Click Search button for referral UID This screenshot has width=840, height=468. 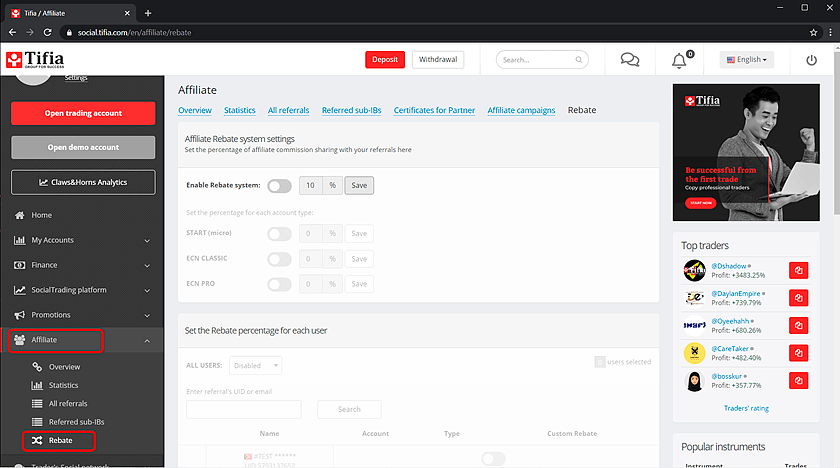[349, 409]
